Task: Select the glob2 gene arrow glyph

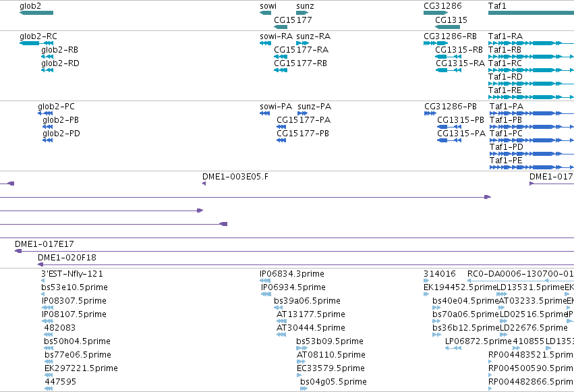Action: pyautogui.click(x=36, y=13)
